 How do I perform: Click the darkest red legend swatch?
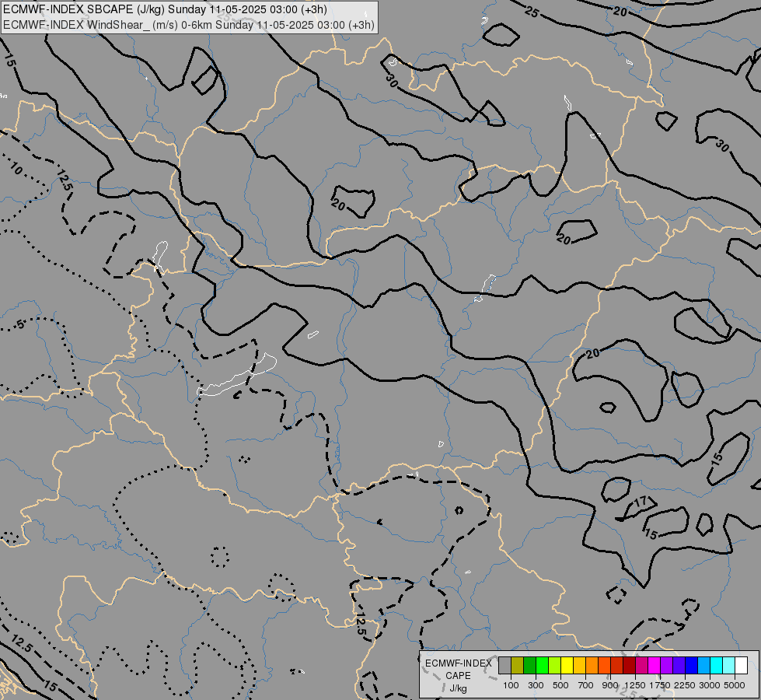pos(629,665)
